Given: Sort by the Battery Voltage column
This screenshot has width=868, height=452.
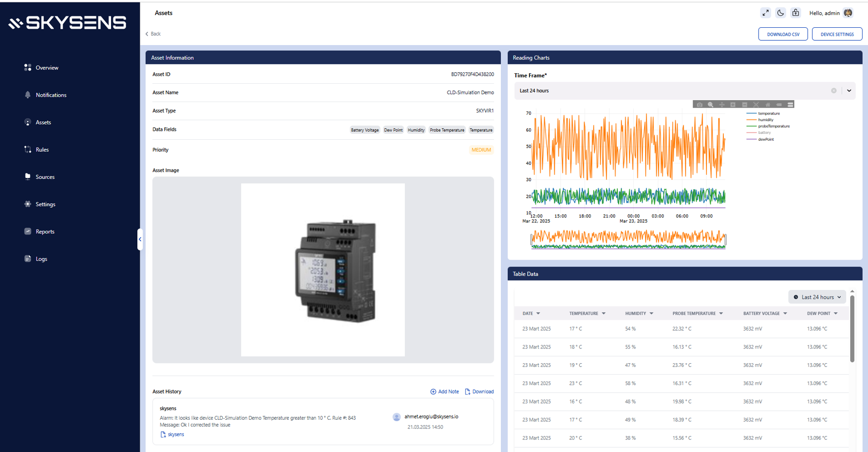Looking at the screenshot, I should click(765, 313).
